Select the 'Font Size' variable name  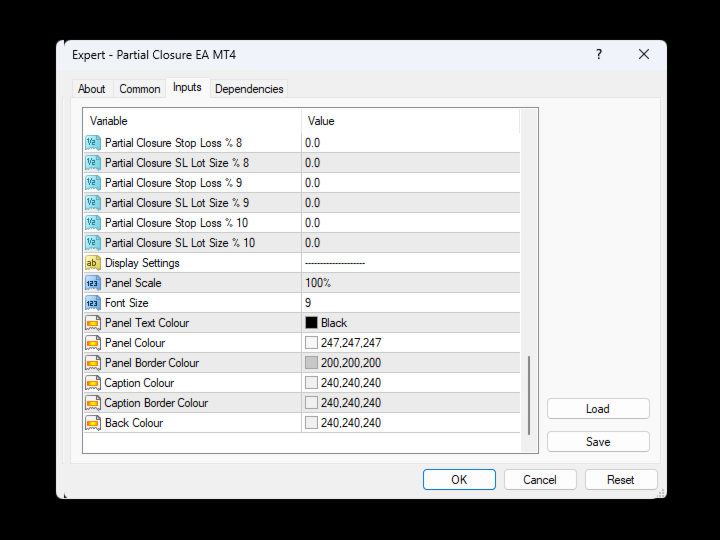[x=127, y=303]
